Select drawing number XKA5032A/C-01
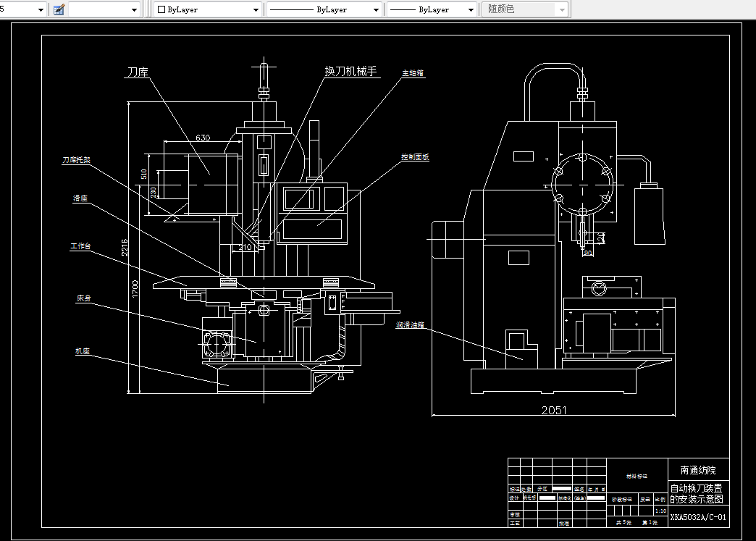 (697, 517)
